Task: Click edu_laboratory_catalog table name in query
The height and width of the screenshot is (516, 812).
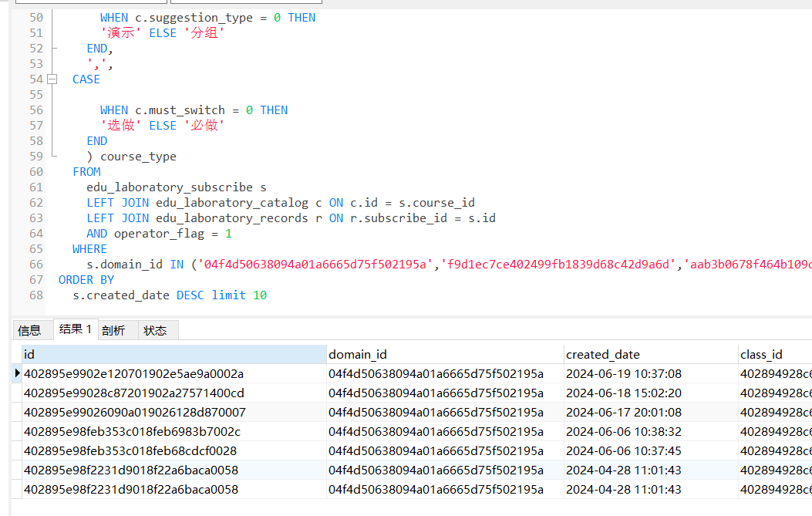Action: point(232,203)
